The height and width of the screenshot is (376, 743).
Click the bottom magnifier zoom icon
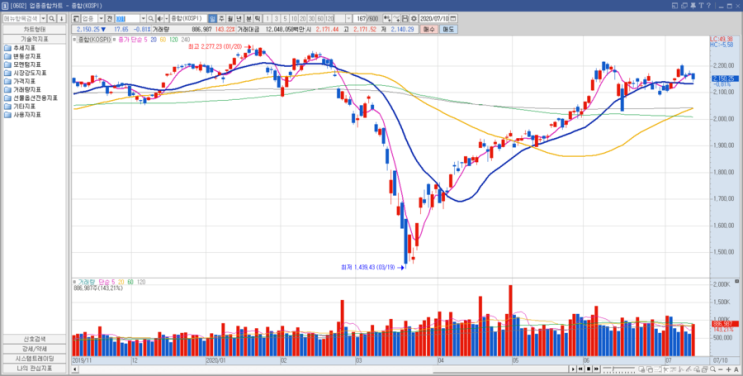(712, 369)
